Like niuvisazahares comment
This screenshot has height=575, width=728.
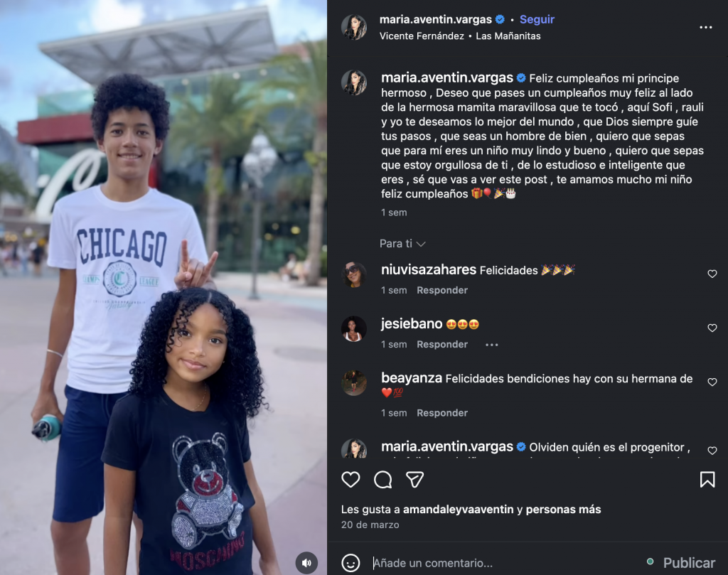coord(712,274)
